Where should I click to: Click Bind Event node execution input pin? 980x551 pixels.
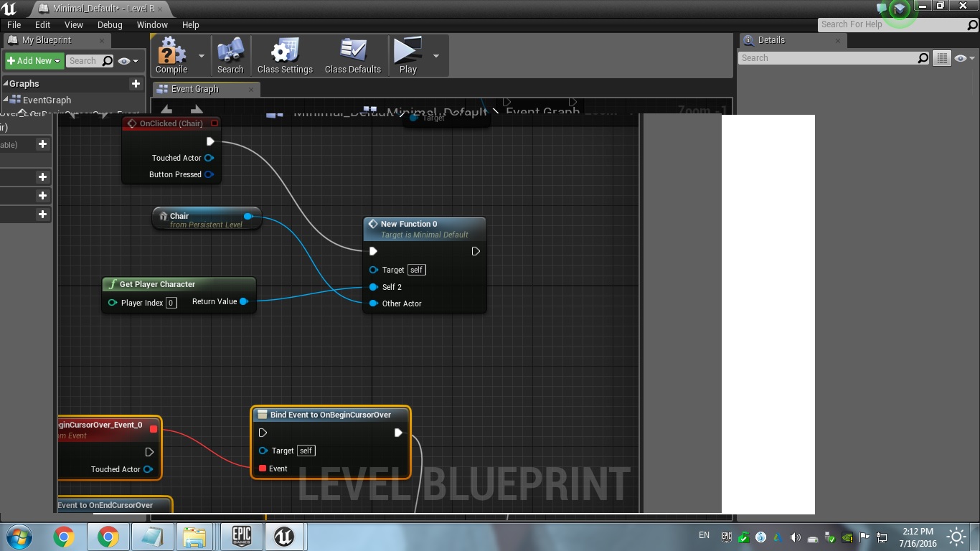tap(263, 433)
